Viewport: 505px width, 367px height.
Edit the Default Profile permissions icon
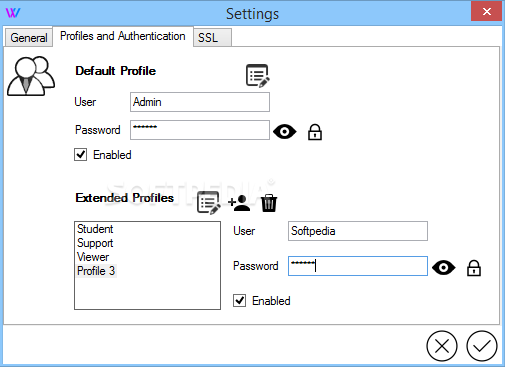[258, 76]
